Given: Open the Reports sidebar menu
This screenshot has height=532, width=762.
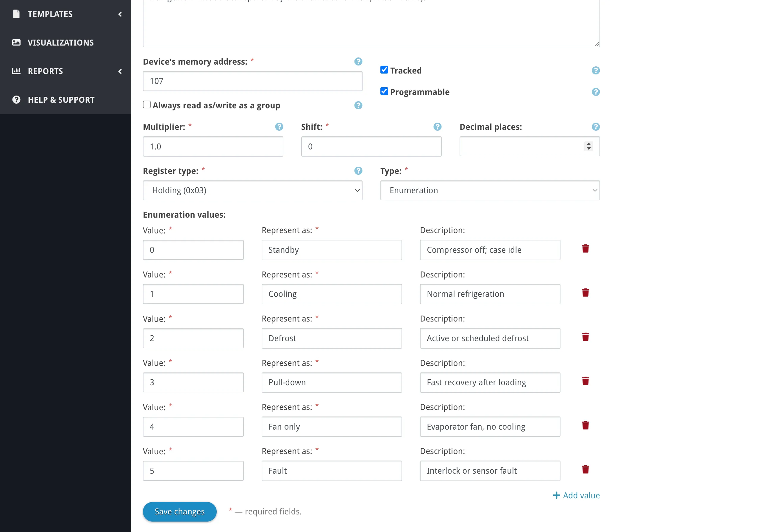Looking at the screenshot, I should coord(65,71).
